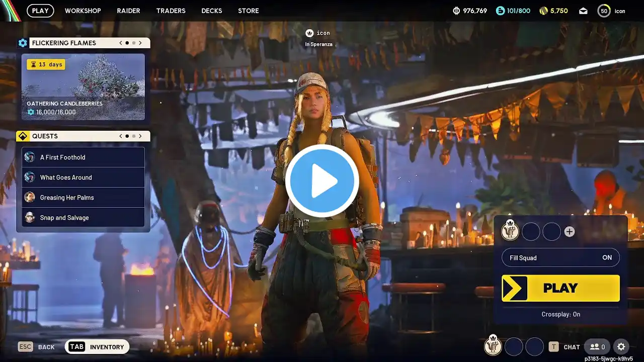This screenshot has height=362, width=644.
Task: Click the What Goes Around quest giver portrait
Action: (30, 177)
